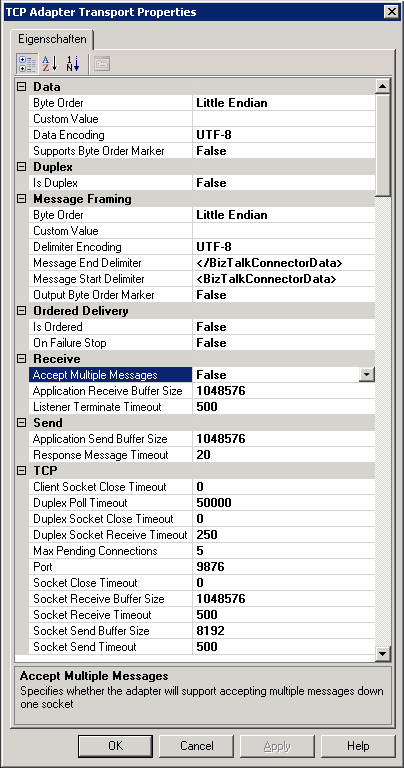The image size is (404, 768).
Task: Click the Cancel button
Action: pyautogui.click(x=197, y=746)
